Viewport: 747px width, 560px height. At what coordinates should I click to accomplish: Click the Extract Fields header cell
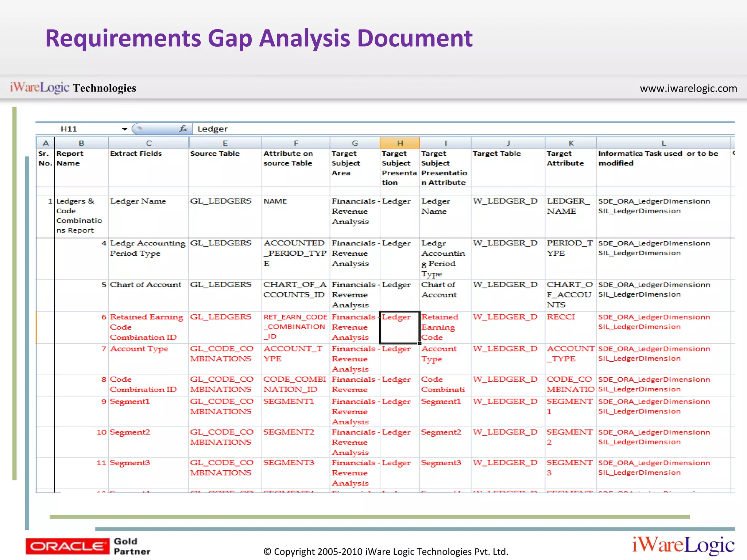pos(148,168)
